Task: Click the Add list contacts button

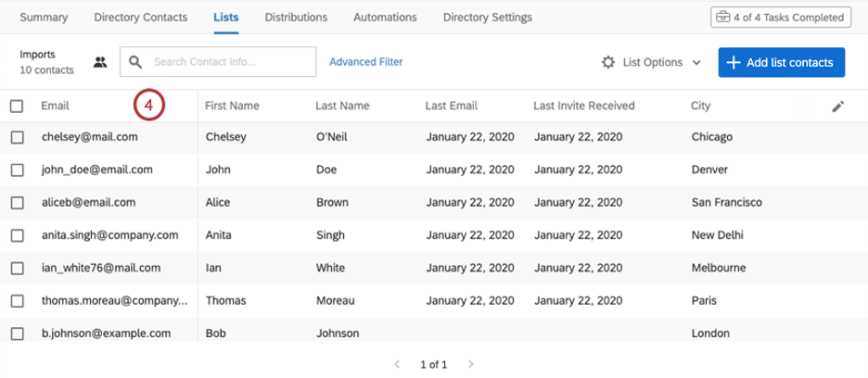Action: tap(782, 62)
